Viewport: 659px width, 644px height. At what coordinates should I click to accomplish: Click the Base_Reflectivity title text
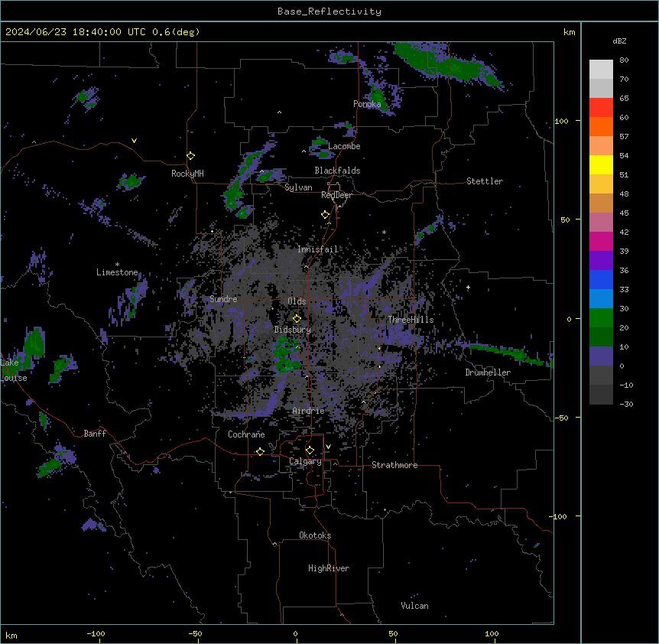click(329, 11)
